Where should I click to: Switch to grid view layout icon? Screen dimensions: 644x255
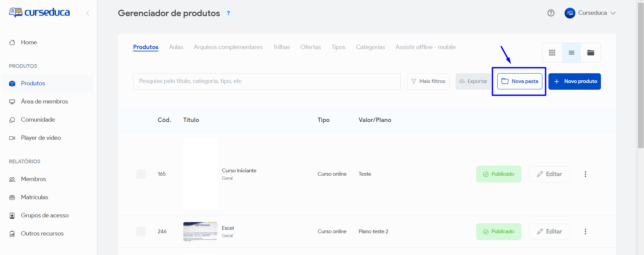coord(552,53)
